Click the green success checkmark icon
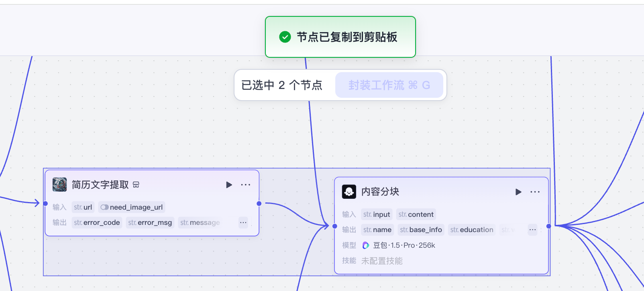This screenshot has height=291, width=644. [x=285, y=37]
